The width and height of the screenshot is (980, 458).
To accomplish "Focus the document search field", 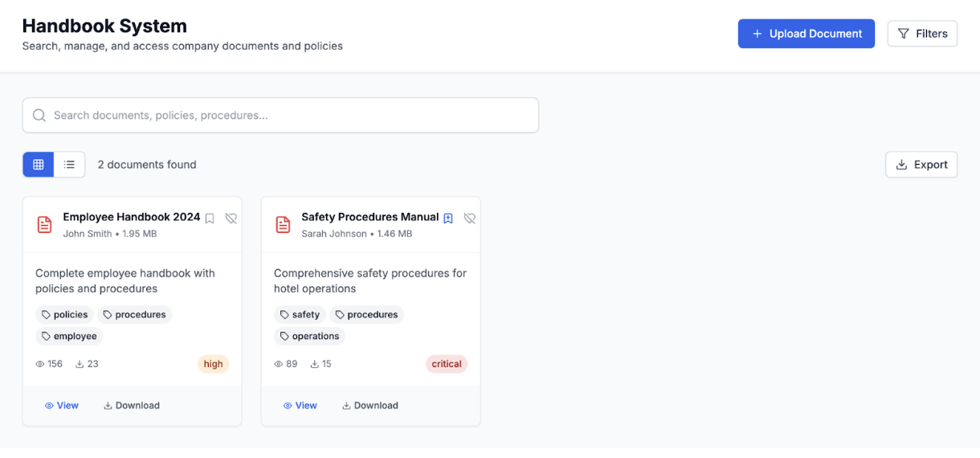I will (x=289, y=116).
